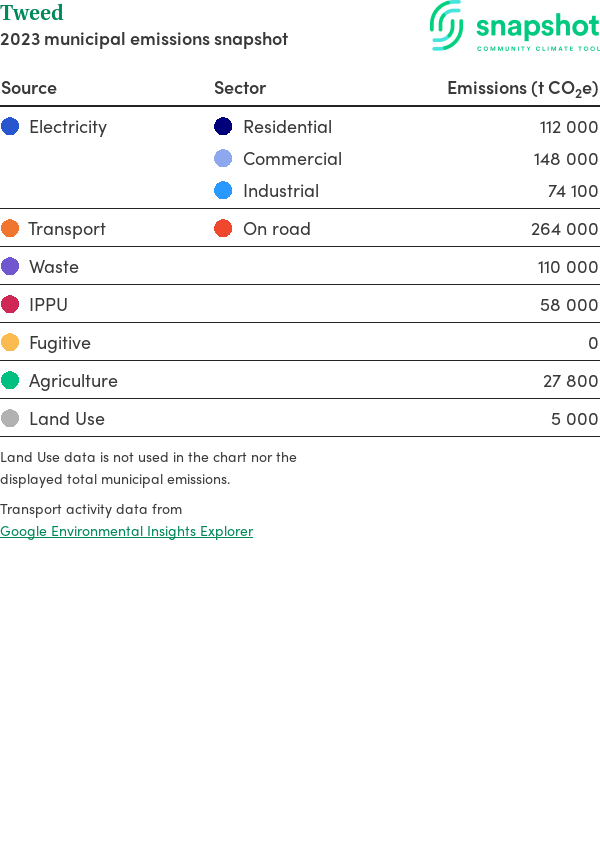Image resolution: width=600 pixels, height=850 pixels.
Task: Click the Source column header
Action: click(x=29, y=88)
